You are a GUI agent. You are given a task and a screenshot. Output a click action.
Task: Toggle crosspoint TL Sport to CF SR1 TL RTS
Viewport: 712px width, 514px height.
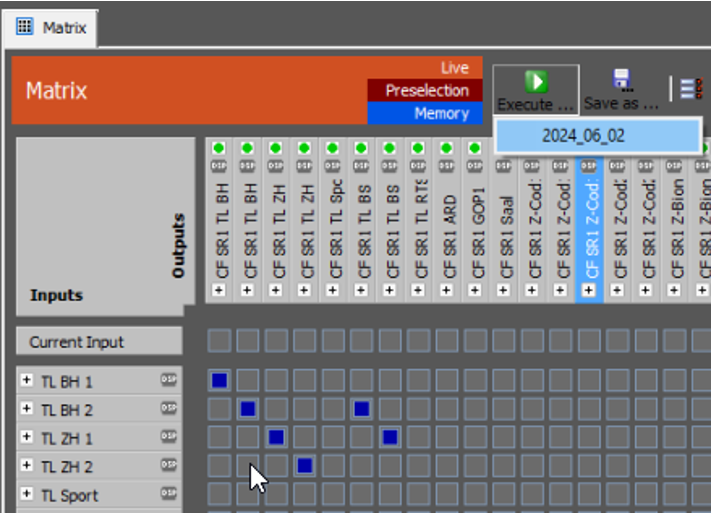418,494
